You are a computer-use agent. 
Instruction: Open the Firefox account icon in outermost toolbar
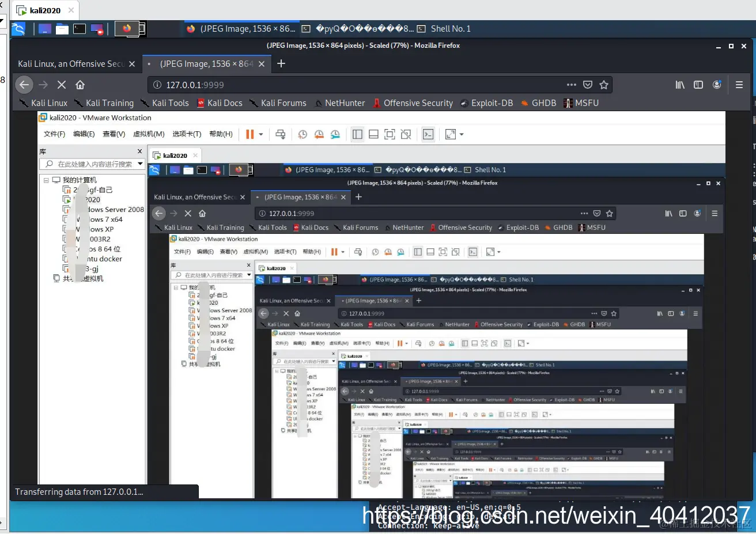coord(717,85)
